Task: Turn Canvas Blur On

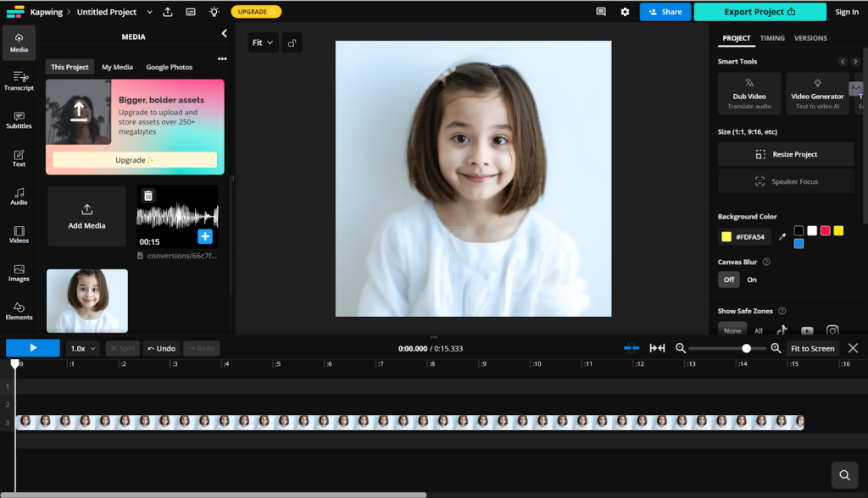Action: [x=752, y=279]
